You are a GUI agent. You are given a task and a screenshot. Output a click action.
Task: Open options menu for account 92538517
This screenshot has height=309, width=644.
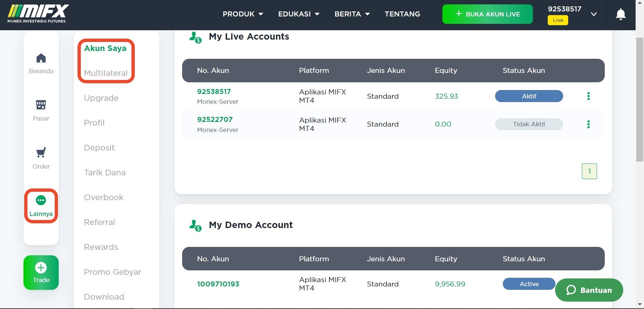[x=588, y=96]
